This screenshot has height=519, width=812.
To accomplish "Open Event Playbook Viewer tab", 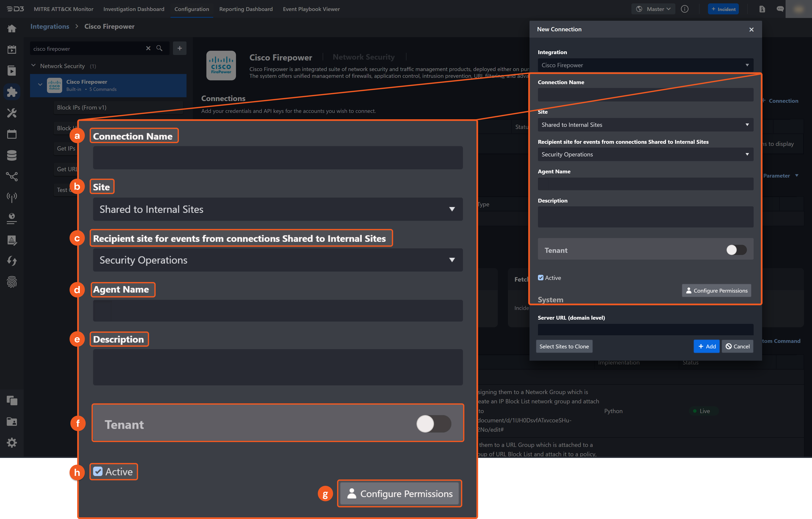I will [311, 9].
